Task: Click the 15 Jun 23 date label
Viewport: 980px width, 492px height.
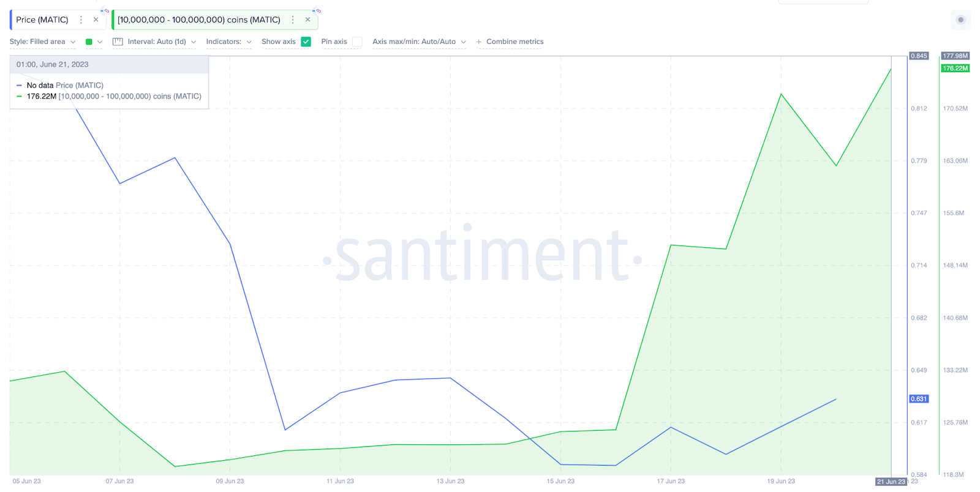Action: pos(560,481)
